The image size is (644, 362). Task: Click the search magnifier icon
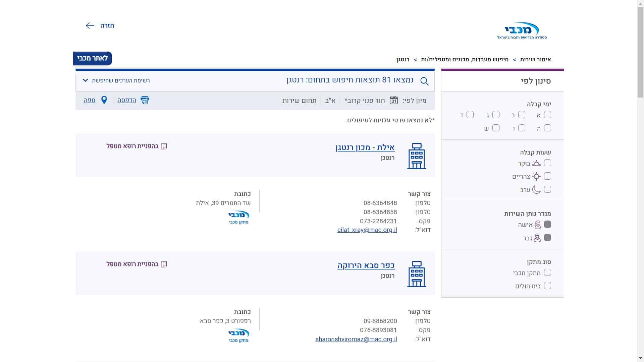tap(424, 81)
